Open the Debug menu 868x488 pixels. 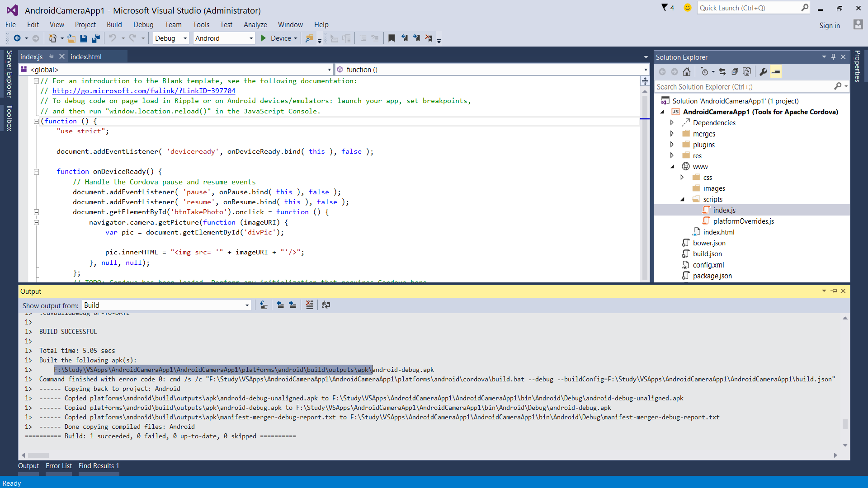(143, 24)
